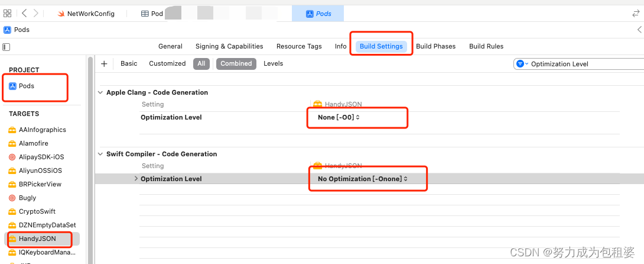This screenshot has height=264, width=644.
Task: Switch filter to Basic settings
Action: pos(129,63)
